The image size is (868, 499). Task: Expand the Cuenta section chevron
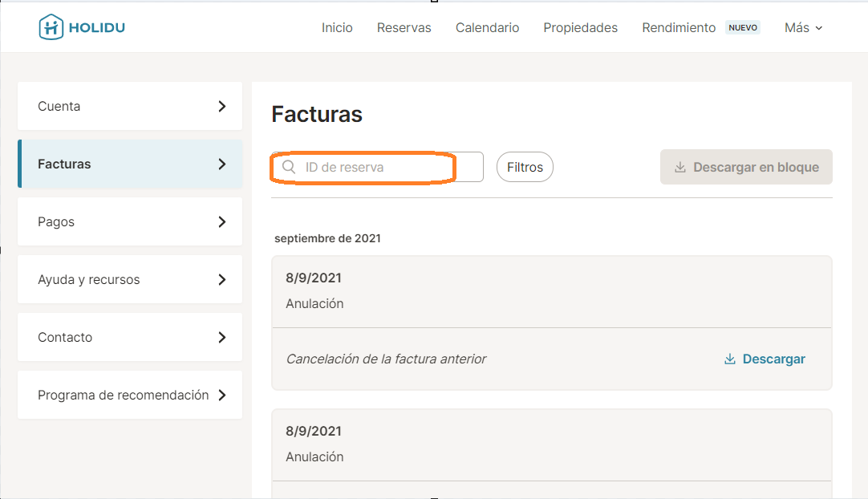222,106
